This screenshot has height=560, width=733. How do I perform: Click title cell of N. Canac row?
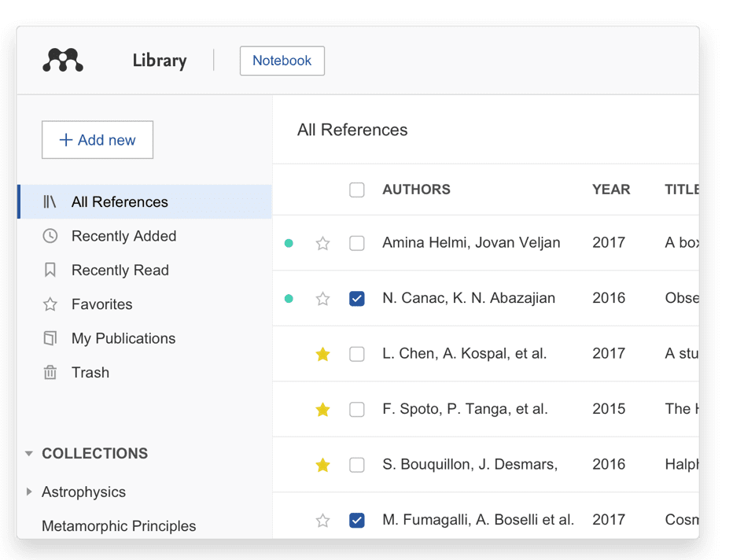(x=682, y=298)
